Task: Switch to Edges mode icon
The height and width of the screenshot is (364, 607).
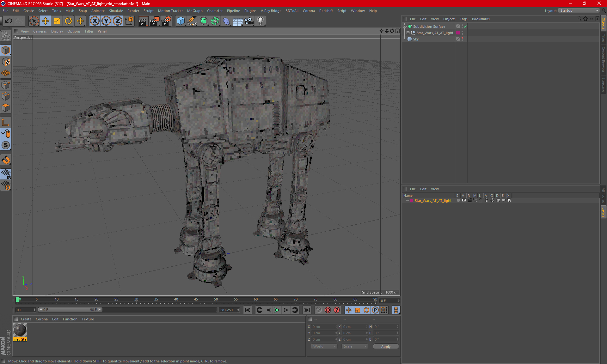Action: point(6,96)
